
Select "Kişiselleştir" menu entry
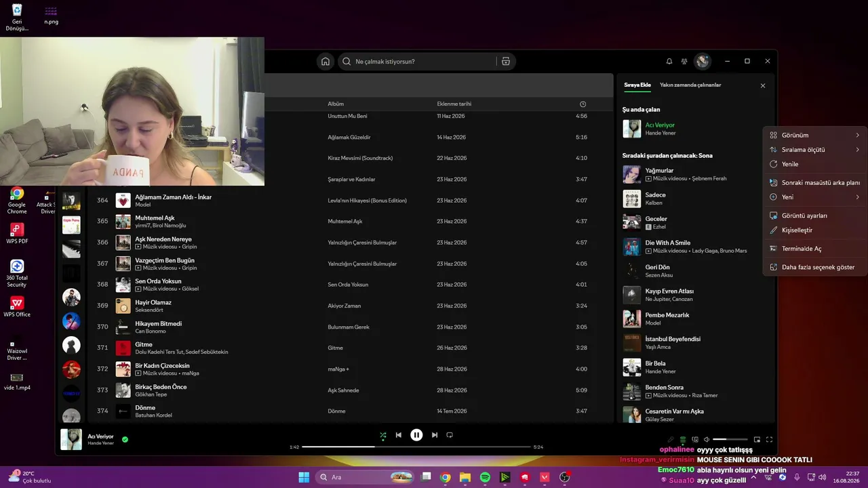[x=814, y=230]
